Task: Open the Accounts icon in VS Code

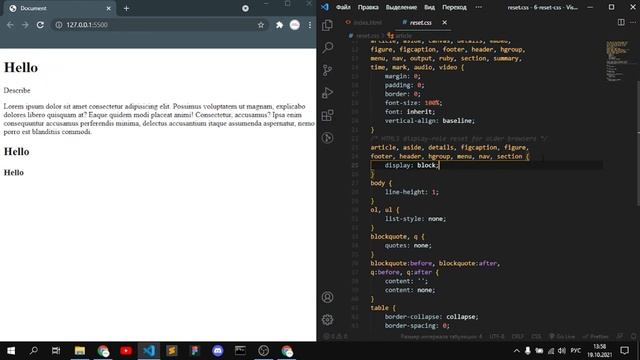Action: (x=327, y=297)
